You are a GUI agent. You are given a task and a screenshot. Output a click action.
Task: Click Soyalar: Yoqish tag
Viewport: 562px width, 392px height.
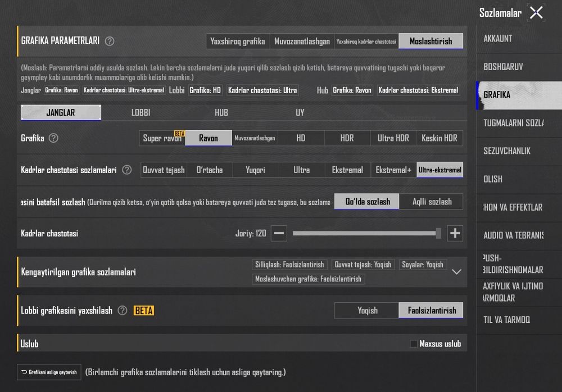[423, 265]
